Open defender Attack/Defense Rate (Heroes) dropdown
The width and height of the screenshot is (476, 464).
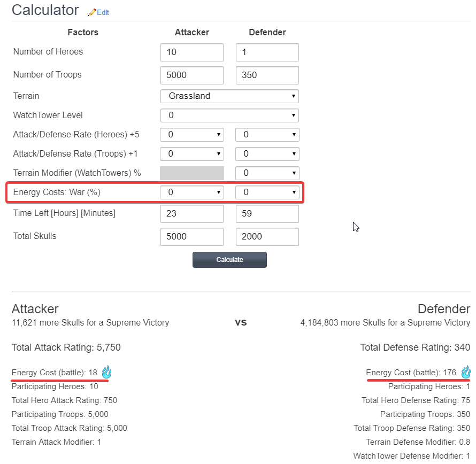click(x=267, y=135)
